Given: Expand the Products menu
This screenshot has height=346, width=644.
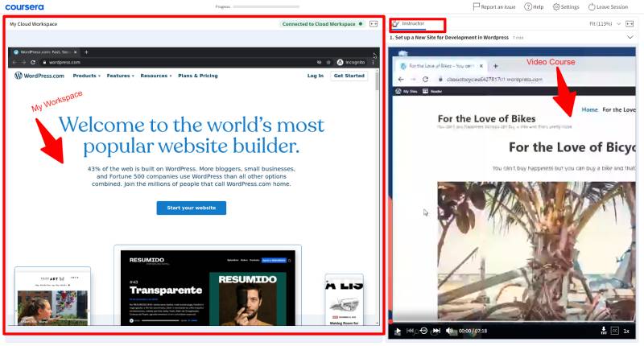Looking at the screenshot, I should [86, 76].
